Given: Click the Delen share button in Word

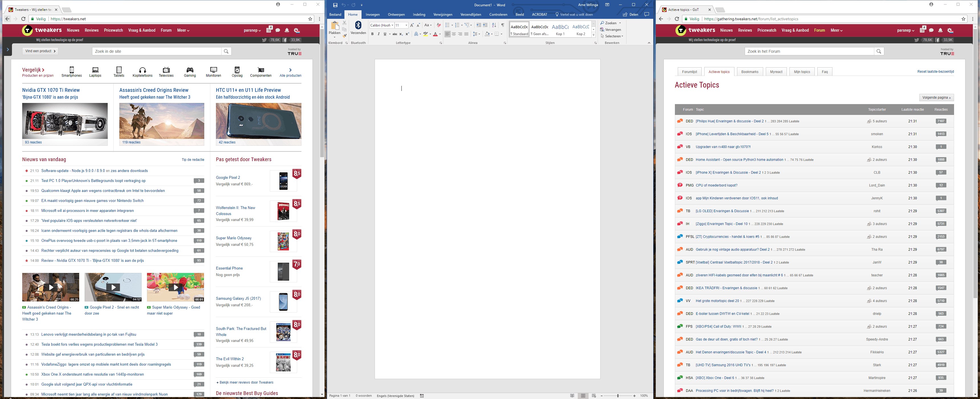Looking at the screenshot, I should pyautogui.click(x=630, y=15).
